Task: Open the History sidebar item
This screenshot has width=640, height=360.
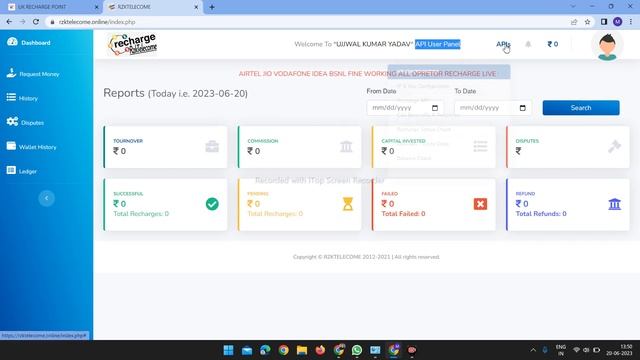Action: (x=22, y=98)
